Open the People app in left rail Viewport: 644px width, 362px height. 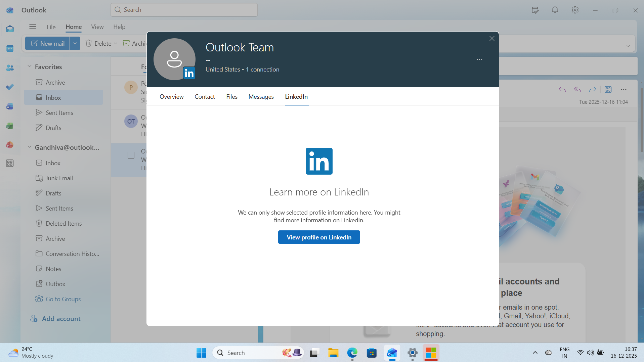click(x=10, y=68)
